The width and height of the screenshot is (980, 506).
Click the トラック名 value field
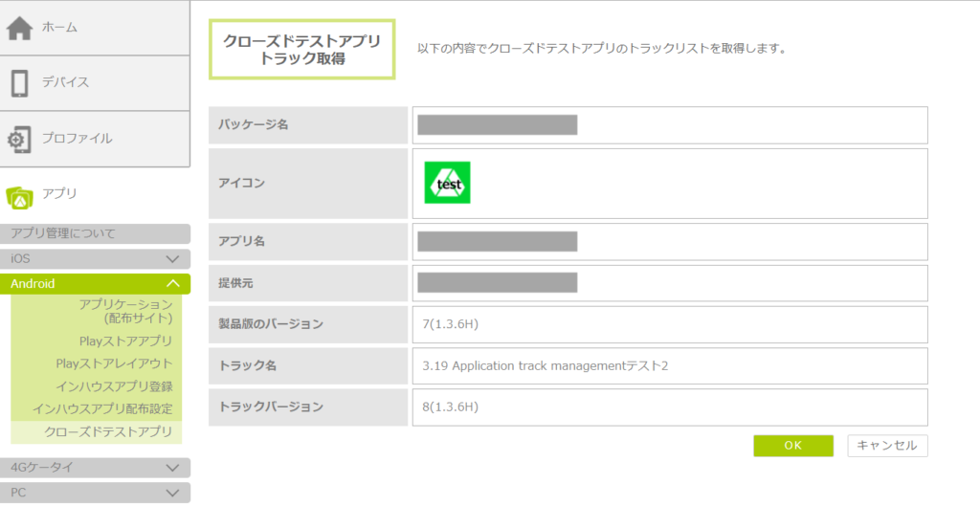[x=670, y=366]
